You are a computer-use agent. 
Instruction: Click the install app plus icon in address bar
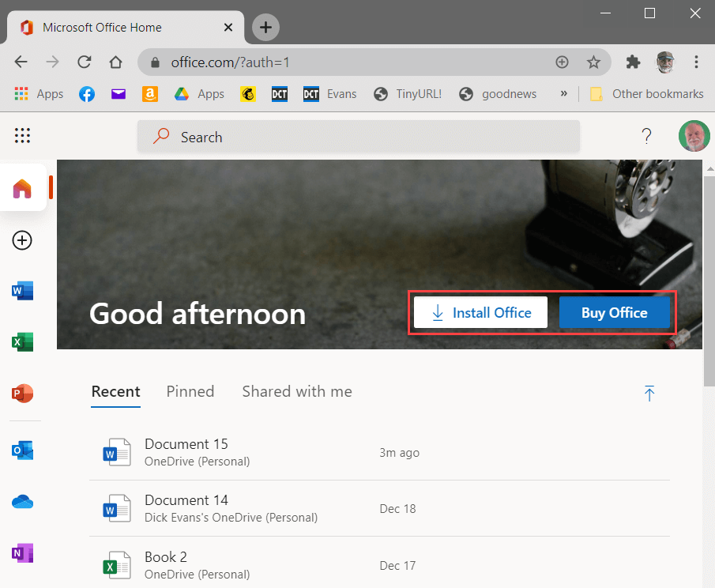562,62
